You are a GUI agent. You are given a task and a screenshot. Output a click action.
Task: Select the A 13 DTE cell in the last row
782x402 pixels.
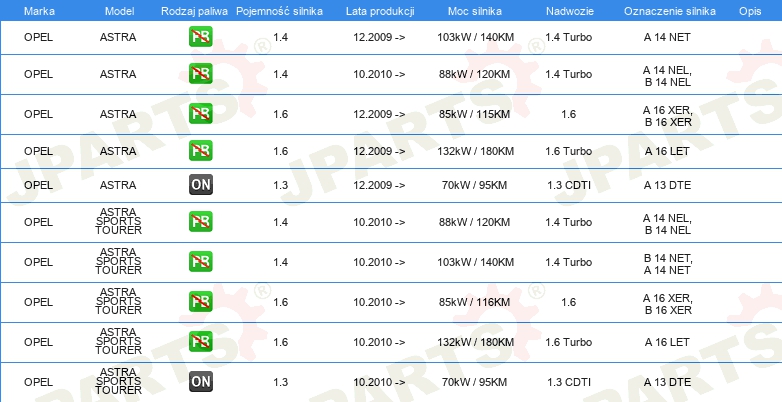pos(667,382)
